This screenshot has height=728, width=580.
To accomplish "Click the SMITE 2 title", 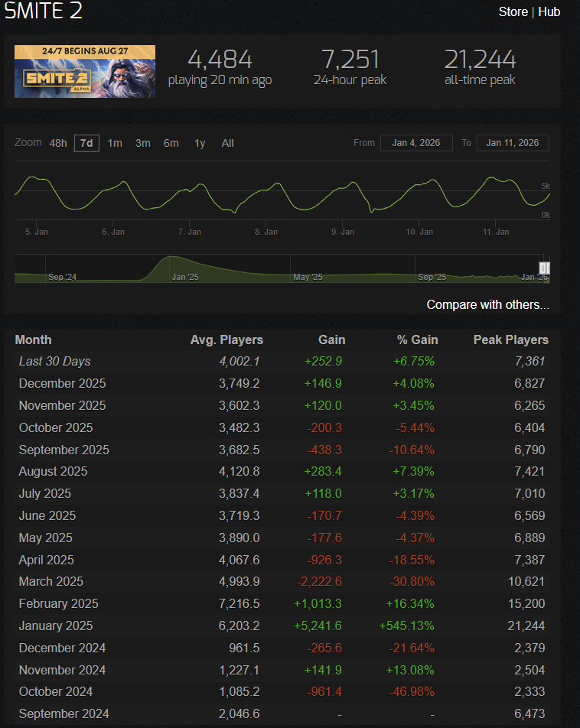I will [43, 11].
